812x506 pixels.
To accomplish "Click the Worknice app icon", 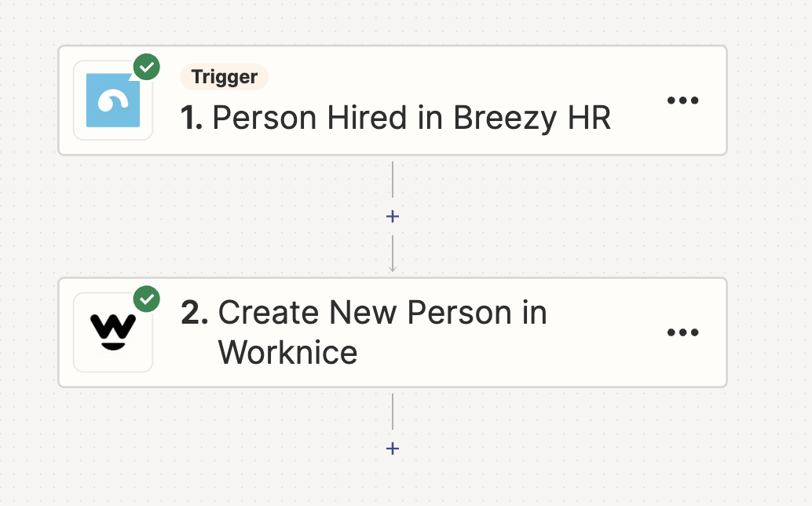I will (112, 332).
